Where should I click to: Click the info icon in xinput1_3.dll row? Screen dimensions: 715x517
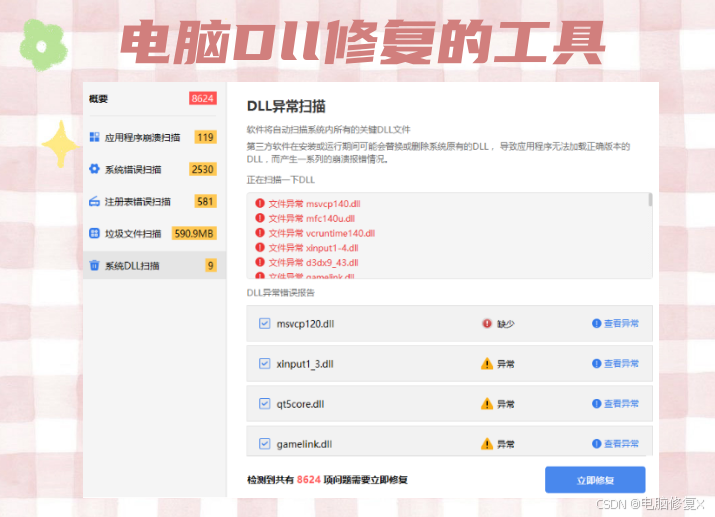click(596, 363)
